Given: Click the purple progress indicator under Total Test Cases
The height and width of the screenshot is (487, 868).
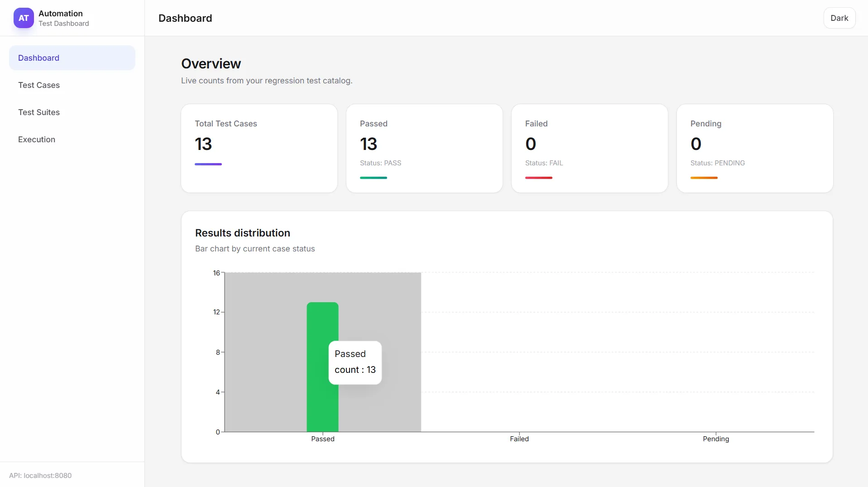Looking at the screenshot, I should coord(208,164).
